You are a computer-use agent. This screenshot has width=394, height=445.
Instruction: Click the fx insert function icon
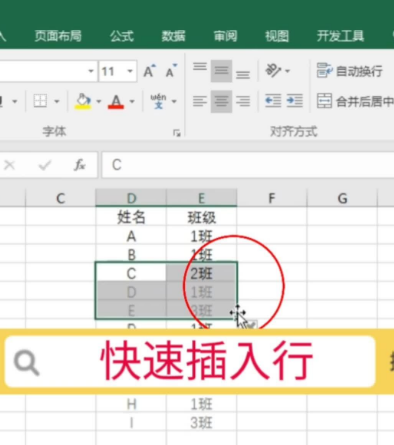click(79, 165)
